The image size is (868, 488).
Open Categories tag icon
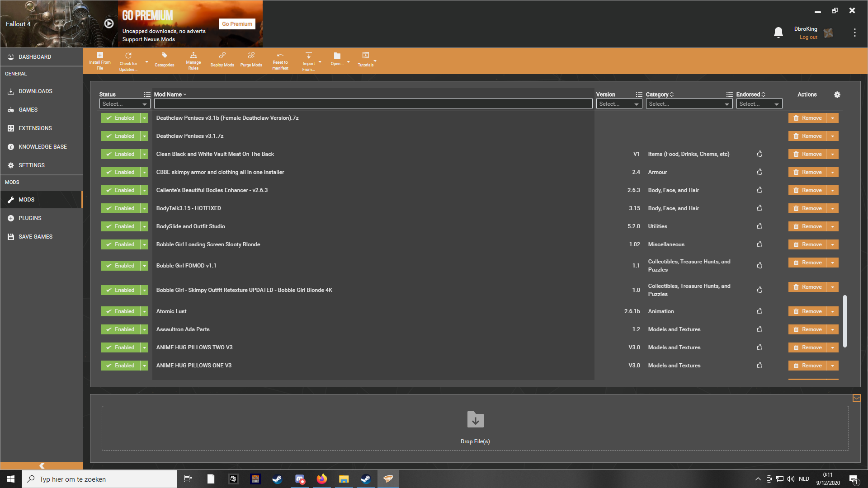165,56
